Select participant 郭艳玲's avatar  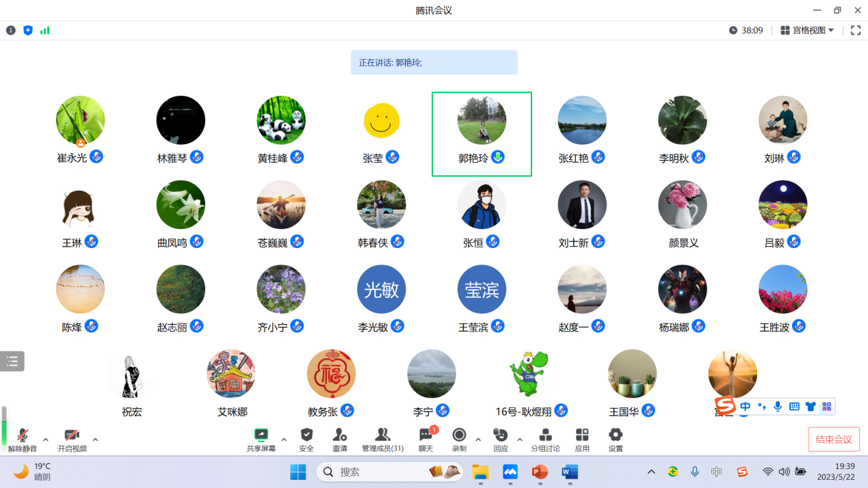(x=482, y=120)
